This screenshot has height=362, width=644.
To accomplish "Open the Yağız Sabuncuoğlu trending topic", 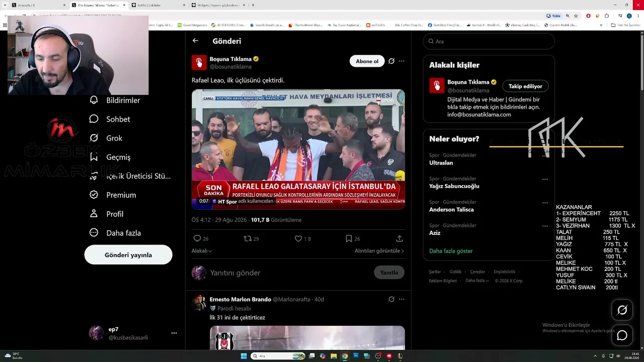I will pyautogui.click(x=454, y=186).
